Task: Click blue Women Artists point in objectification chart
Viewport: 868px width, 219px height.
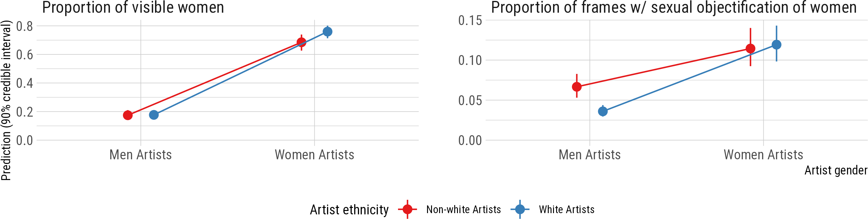Action: pos(776,45)
